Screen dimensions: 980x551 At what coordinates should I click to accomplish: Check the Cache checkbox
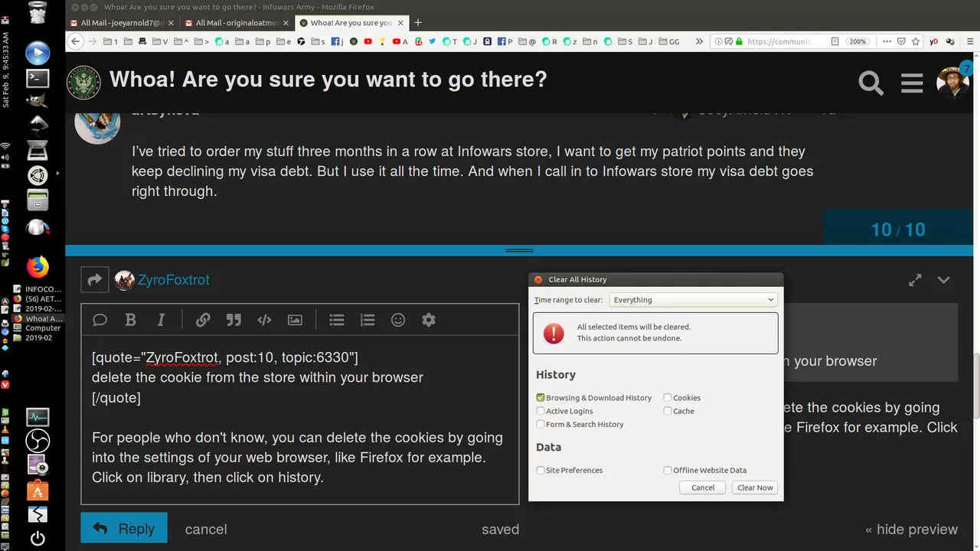(x=668, y=411)
